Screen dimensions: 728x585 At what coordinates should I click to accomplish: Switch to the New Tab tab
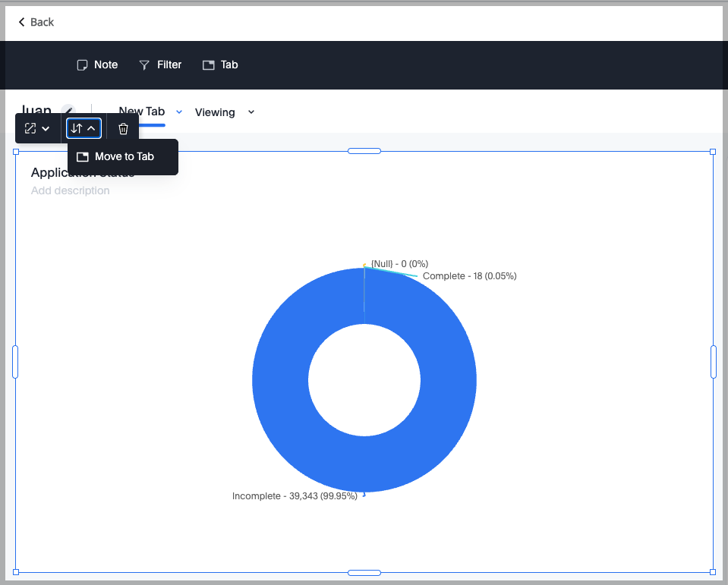(141, 112)
